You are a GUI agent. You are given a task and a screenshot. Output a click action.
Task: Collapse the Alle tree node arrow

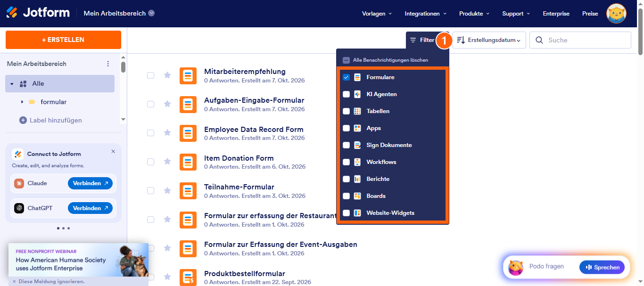[12, 84]
